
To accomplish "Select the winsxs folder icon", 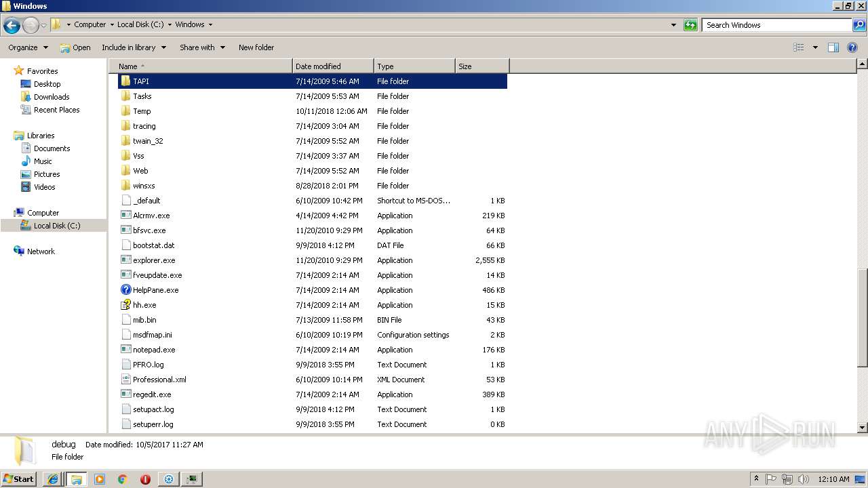I will tap(125, 186).
